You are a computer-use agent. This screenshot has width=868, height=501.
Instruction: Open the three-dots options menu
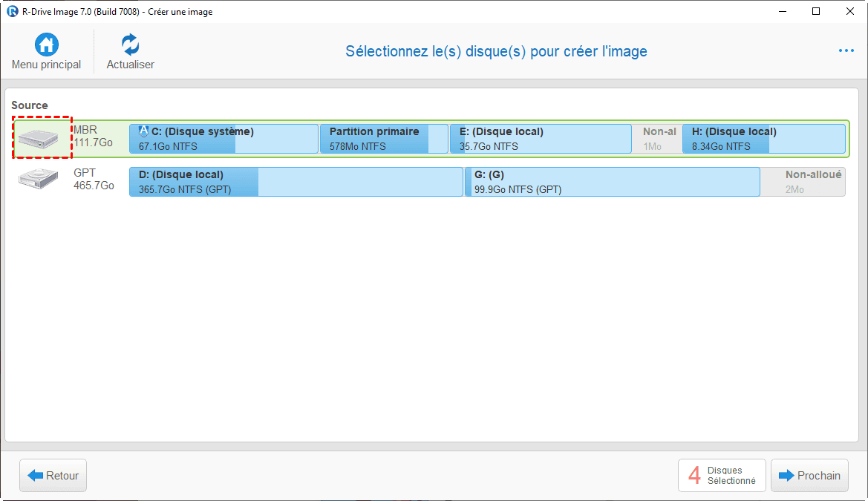tap(846, 50)
